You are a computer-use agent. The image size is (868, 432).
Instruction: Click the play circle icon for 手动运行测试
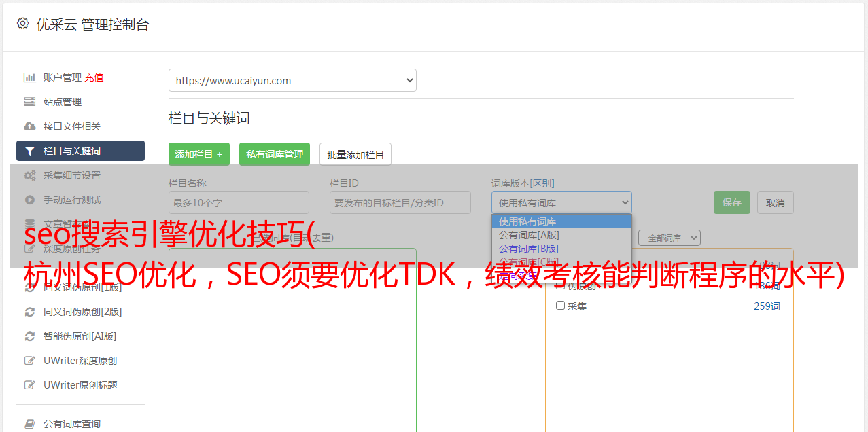tap(30, 200)
